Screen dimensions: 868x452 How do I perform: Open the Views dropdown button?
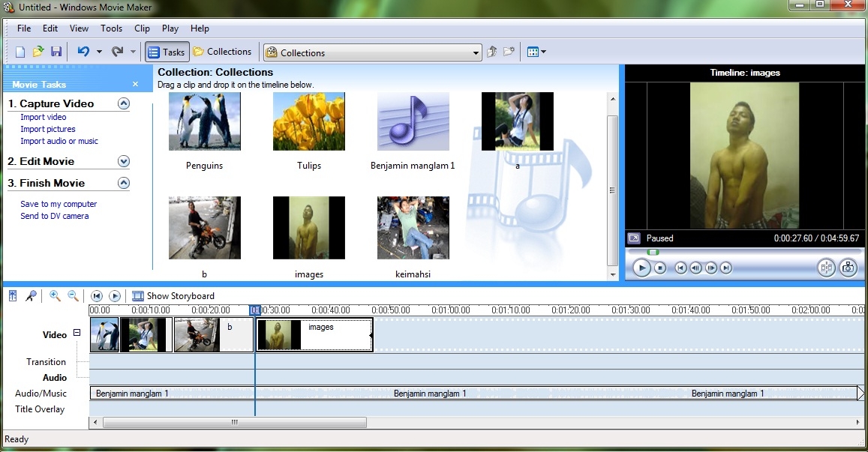[536, 52]
